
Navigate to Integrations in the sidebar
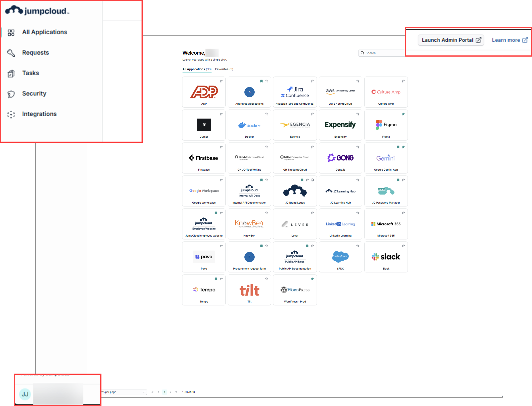[39, 114]
